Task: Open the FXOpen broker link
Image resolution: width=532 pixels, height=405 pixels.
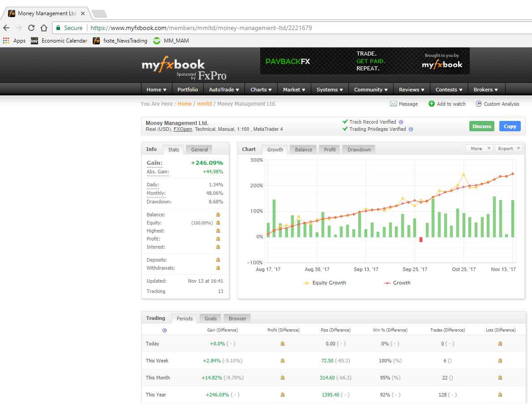Action: [x=183, y=129]
